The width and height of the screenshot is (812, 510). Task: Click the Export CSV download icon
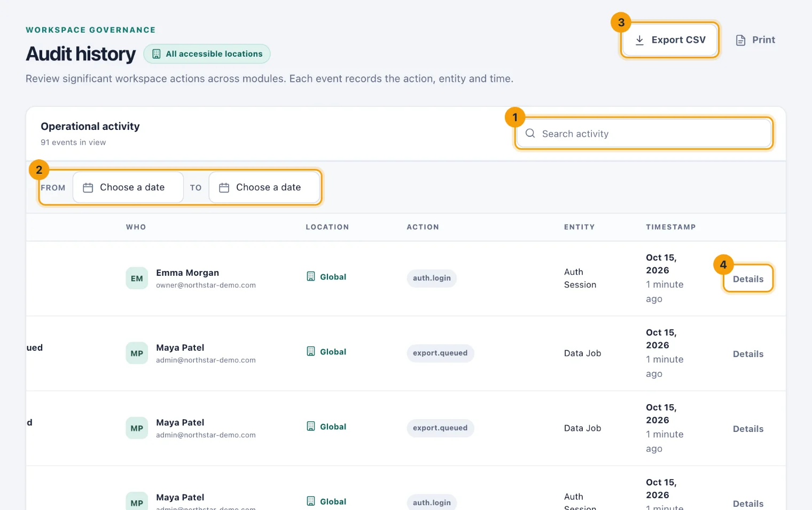[x=639, y=40]
